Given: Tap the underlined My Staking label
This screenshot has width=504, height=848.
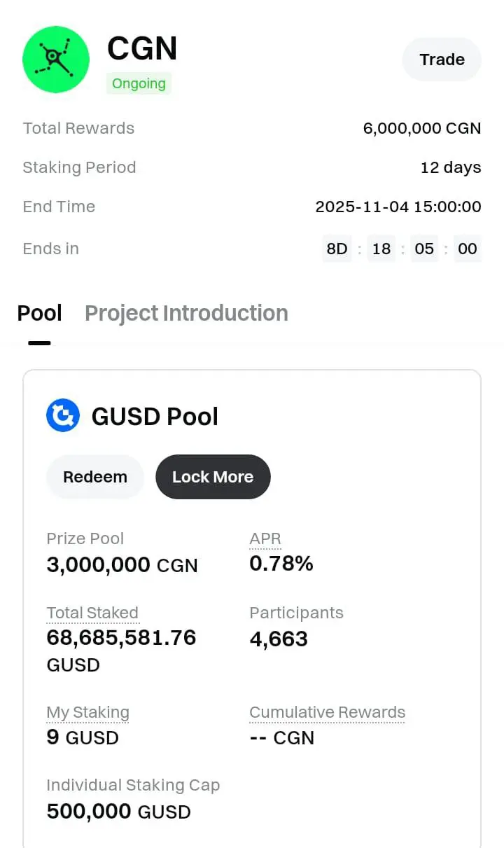Looking at the screenshot, I should click(87, 713).
